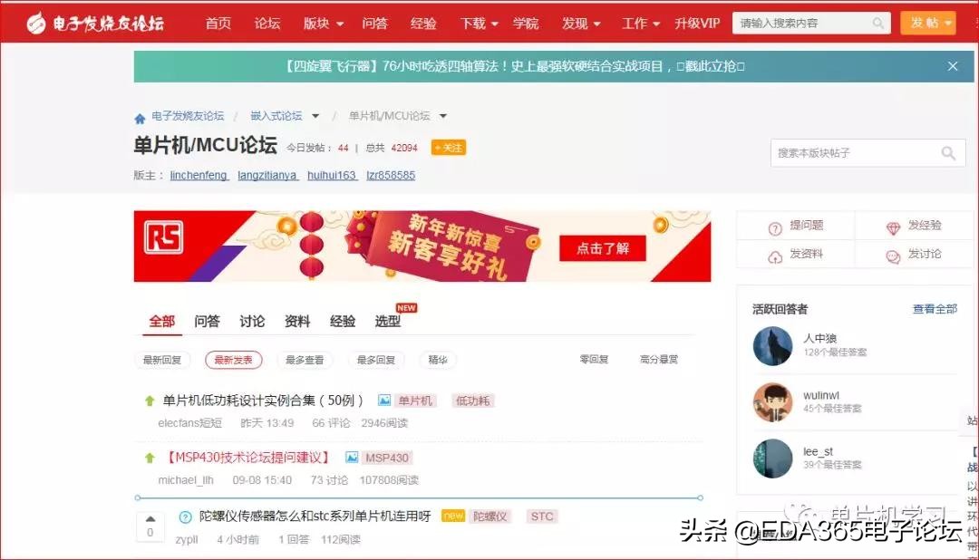The width and height of the screenshot is (979, 560).
Task: Click the 发帖 posting button
Action: click(x=928, y=23)
